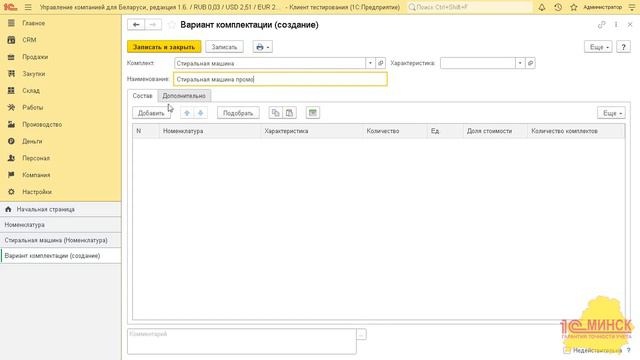This screenshot has width=640, height=360.
Task: Open selected Характеристика item card
Action: (530, 63)
